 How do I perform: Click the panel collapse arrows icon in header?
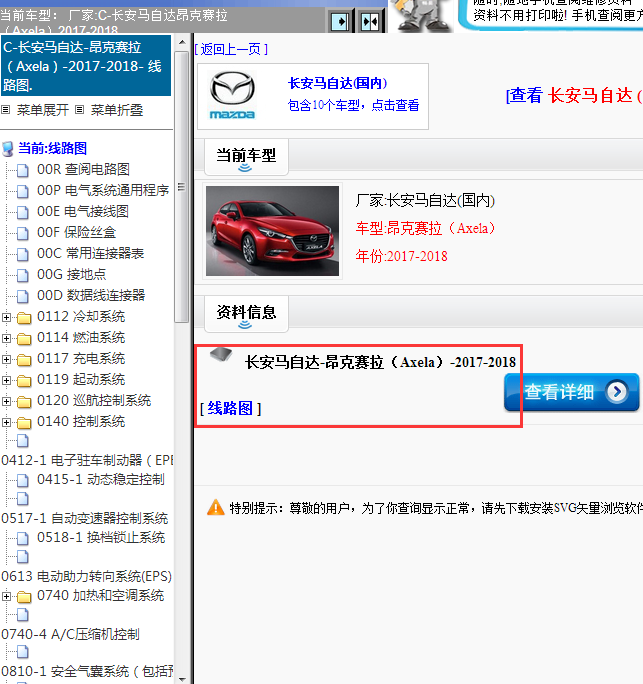coord(370,21)
